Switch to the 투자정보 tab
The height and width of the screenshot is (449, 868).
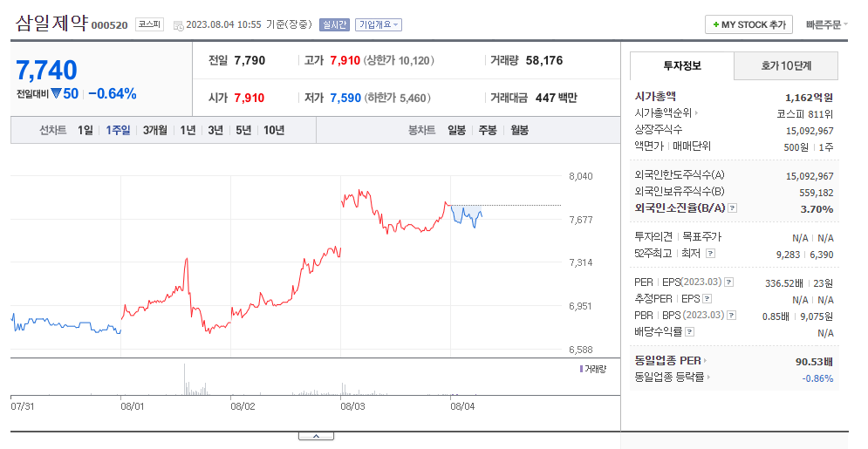pos(682,65)
